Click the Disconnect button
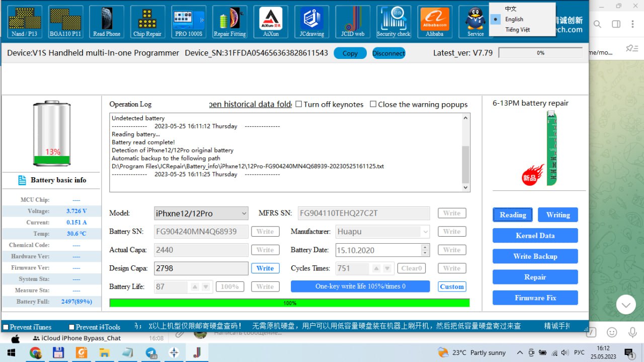 [388, 53]
